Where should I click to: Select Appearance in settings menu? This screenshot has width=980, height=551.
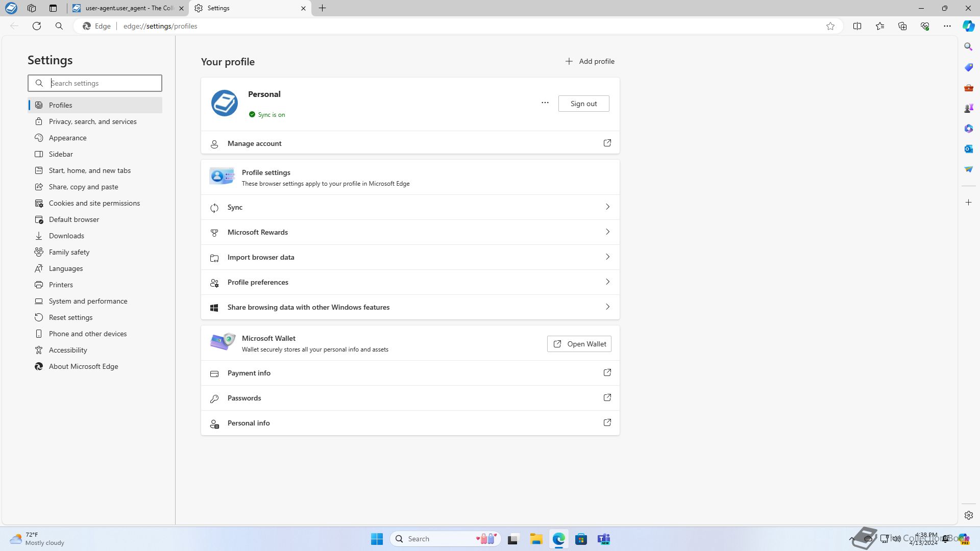click(x=95, y=138)
